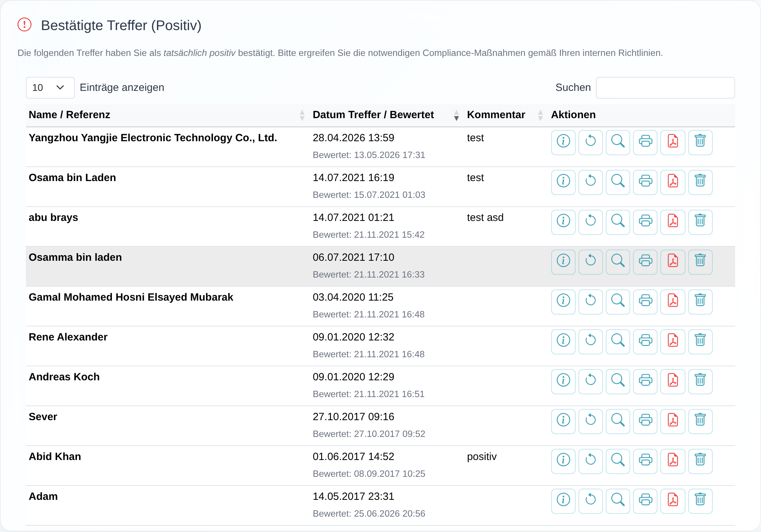Screen dimensions: 761x532
Task: Focus the Suchen search field
Action: [665, 87]
